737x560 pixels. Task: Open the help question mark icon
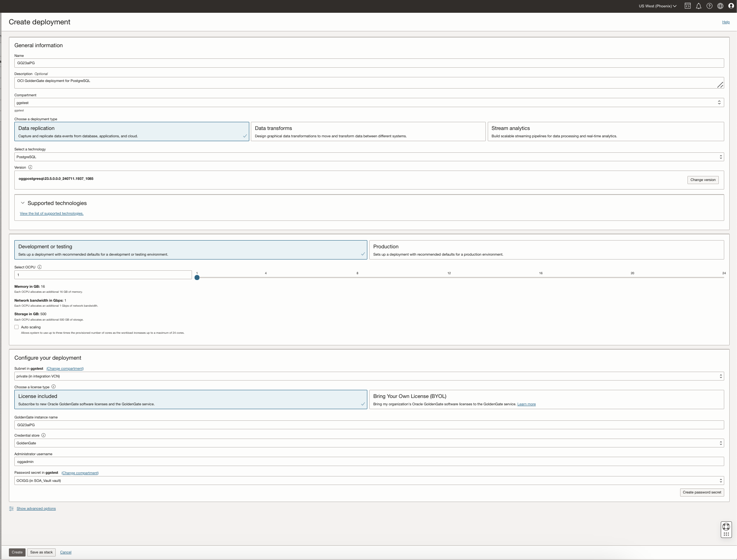pos(710,6)
